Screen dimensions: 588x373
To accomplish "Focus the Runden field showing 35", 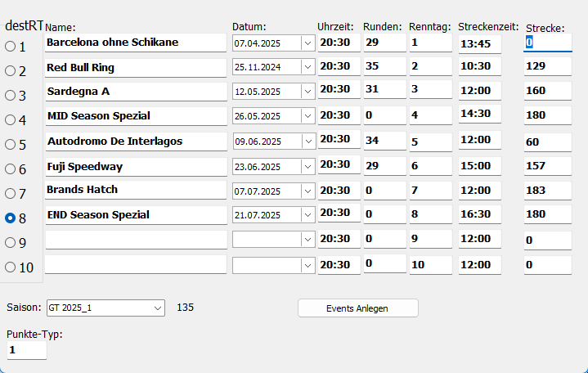I will coord(384,66).
